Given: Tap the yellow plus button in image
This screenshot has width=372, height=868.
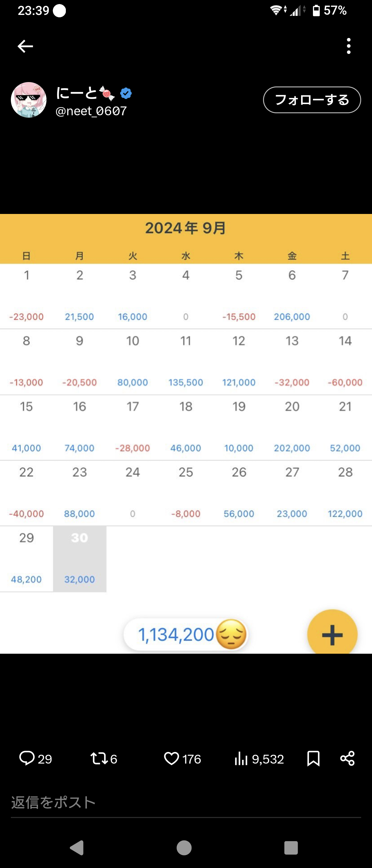Looking at the screenshot, I should [332, 634].
